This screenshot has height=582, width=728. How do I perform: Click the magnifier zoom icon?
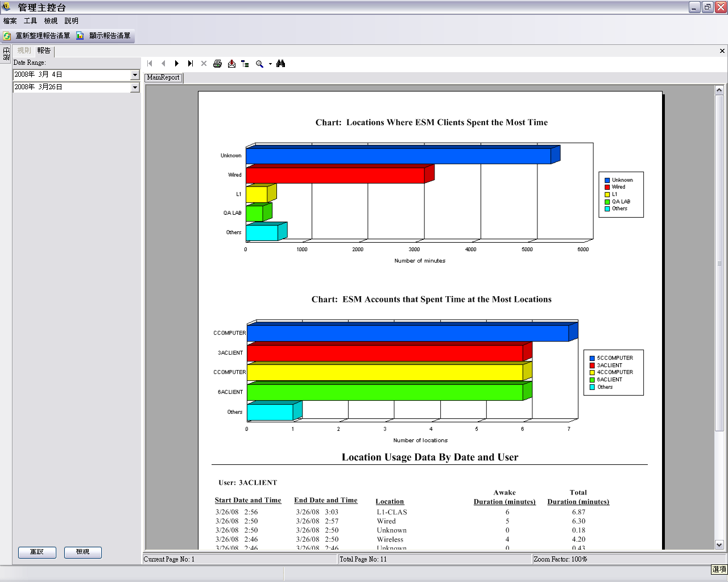(259, 64)
